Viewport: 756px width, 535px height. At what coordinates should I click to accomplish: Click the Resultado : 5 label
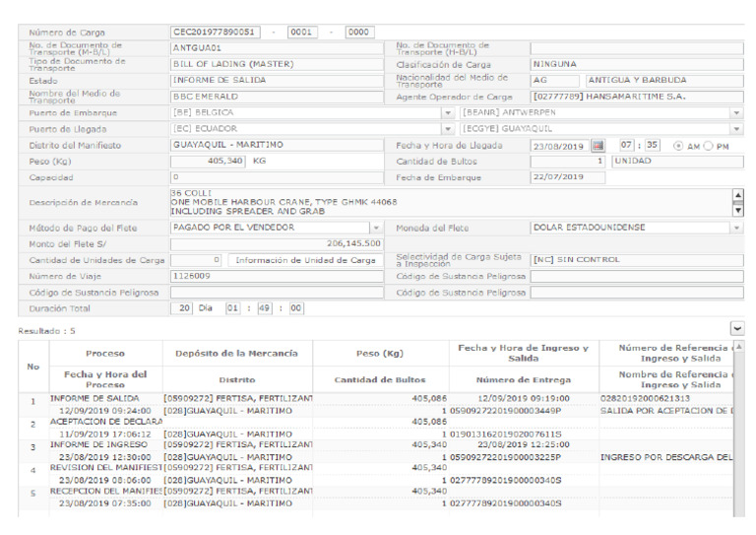tap(47, 331)
